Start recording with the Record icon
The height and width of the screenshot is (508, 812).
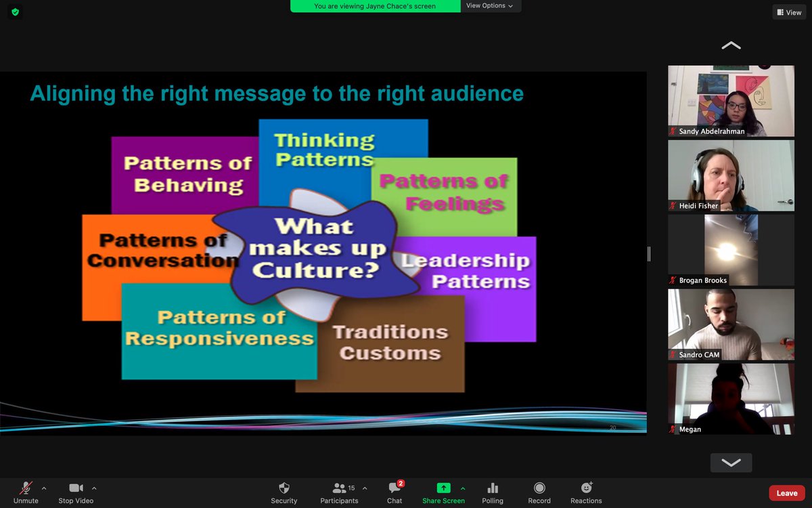point(539,488)
